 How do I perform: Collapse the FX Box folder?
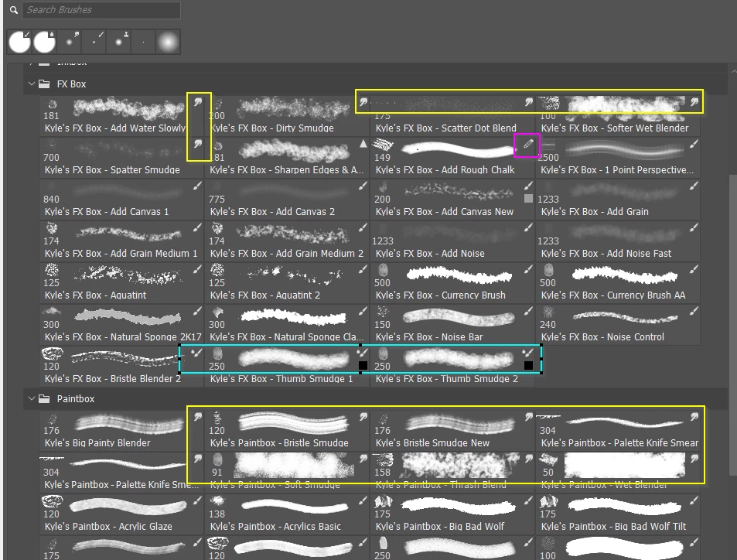tap(32, 84)
